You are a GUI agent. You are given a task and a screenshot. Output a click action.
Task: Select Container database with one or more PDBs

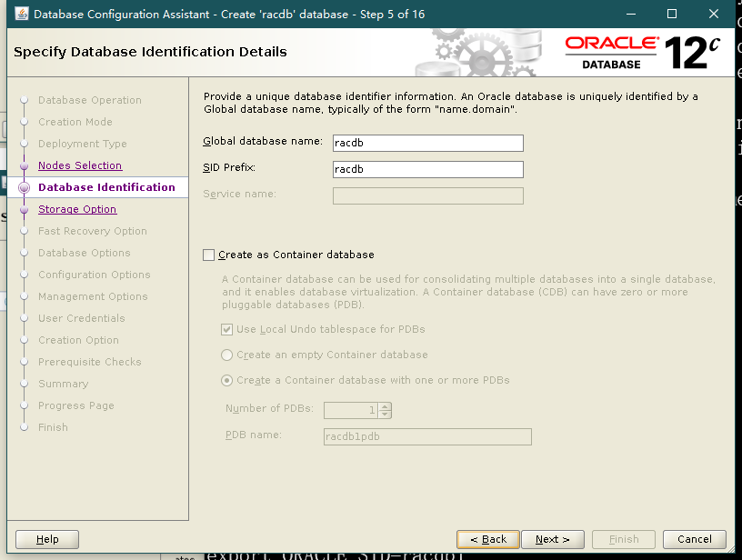[x=226, y=380]
